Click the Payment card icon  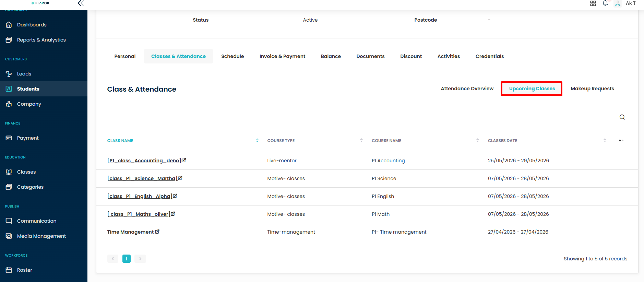[x=9, y=138]
